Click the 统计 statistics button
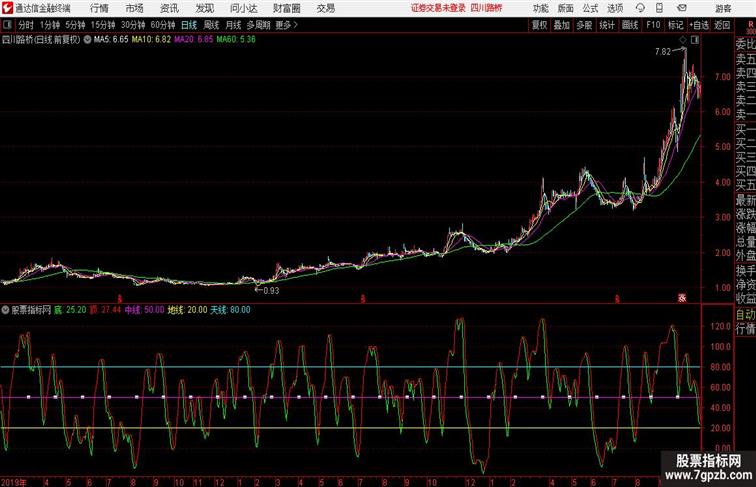 (607, 25)
